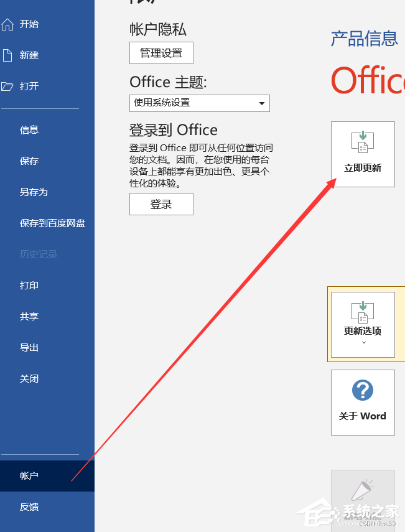Click the megaphone what's-new icon
This screenshot has height=532, width=405.
coord(363,490)
